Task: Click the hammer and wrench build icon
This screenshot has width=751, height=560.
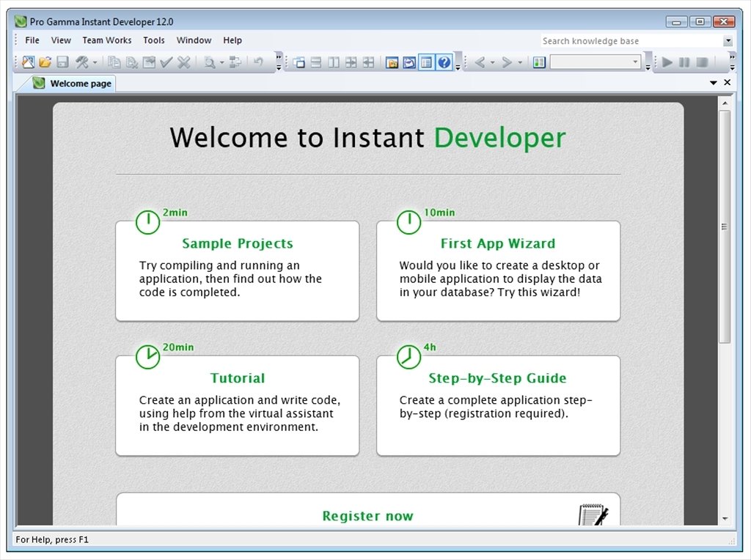Action: pyautogui.click(x=82, y=62)
